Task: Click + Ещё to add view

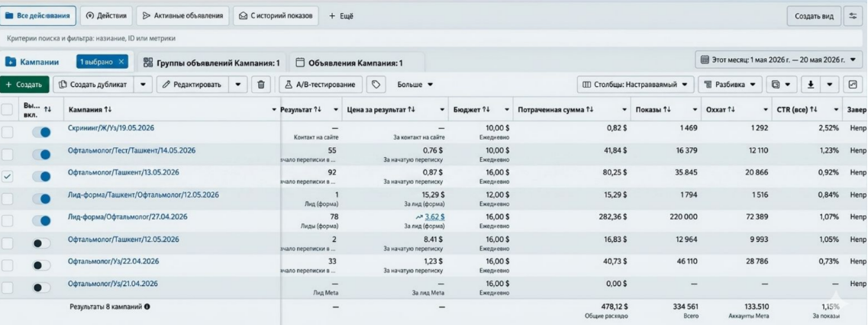Action: pyautogui.click(x=341, y=16)
